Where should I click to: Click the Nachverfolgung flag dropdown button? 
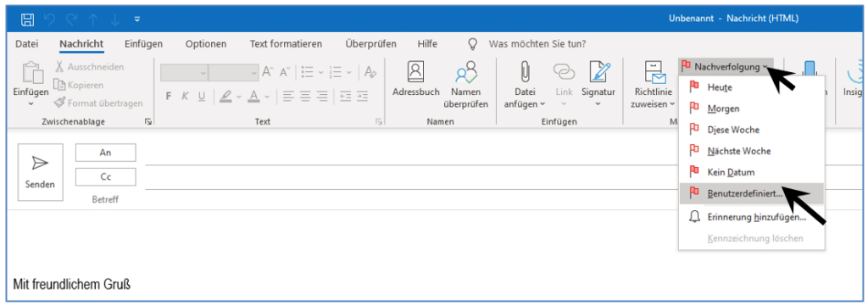pyautogui.click(x=725, y=67)
